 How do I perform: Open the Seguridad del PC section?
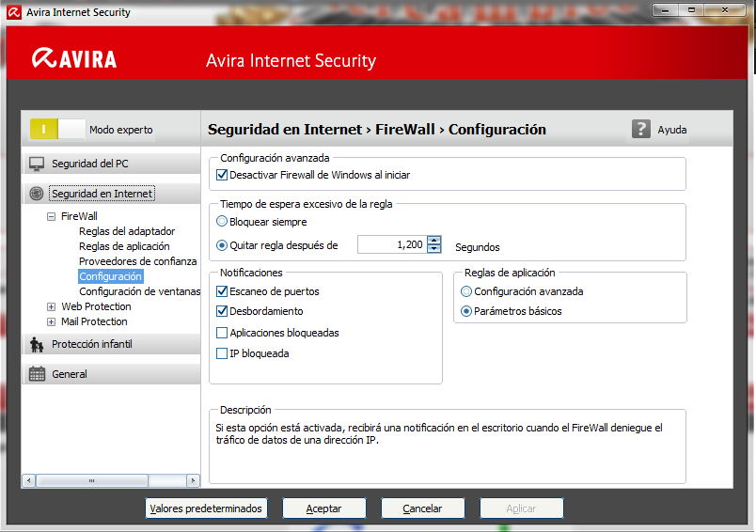pyautogui.click(x=111, y=164)
